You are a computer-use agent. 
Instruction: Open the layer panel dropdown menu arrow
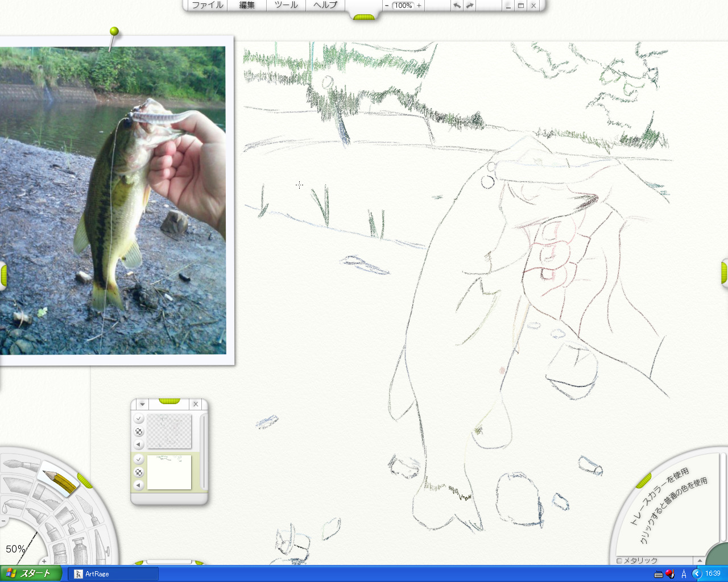tap(142, 404)
